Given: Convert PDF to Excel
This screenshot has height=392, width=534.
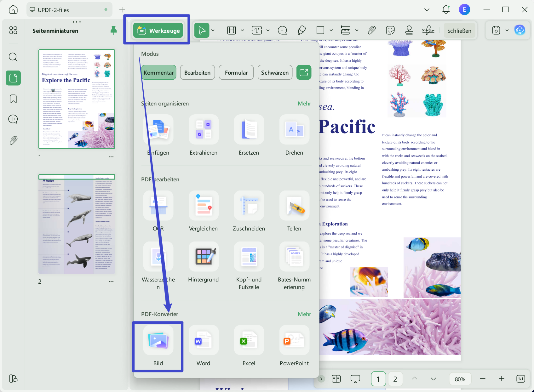Looking at the screenshot, I should pos(249,346).
